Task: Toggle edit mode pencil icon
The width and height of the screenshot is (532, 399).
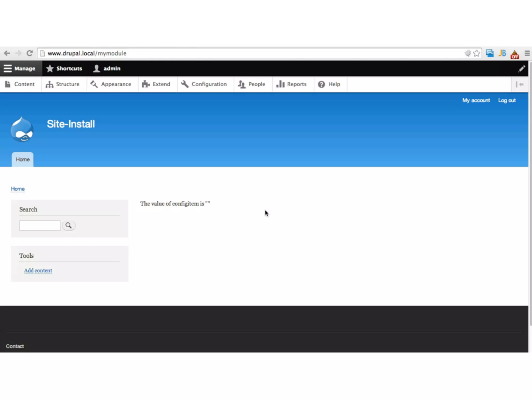Action: click(522, 69)
